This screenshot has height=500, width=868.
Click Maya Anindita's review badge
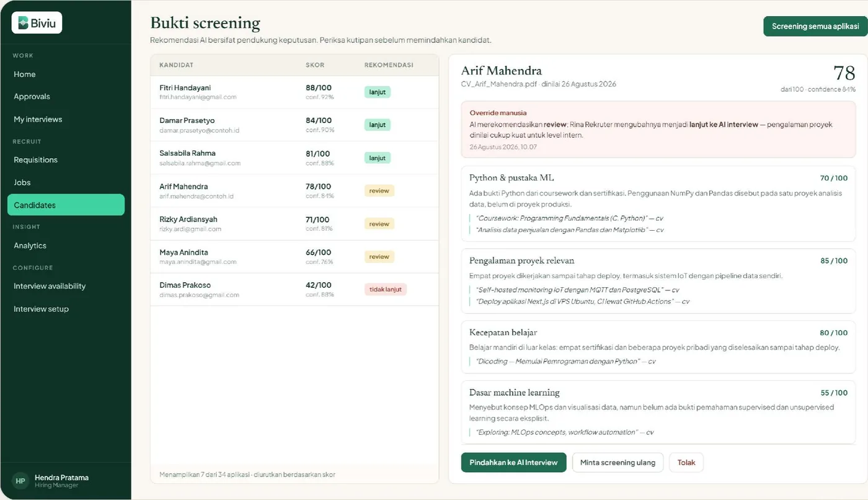click(379, 257)
